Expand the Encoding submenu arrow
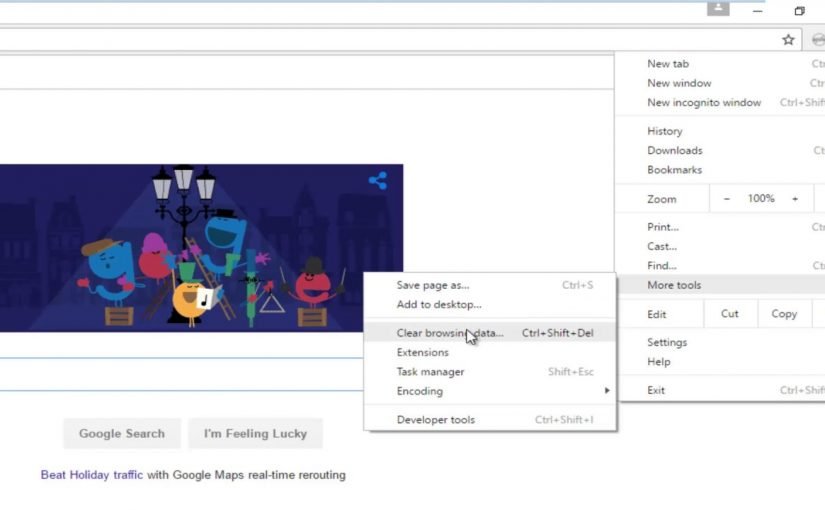 coord(607,391)
